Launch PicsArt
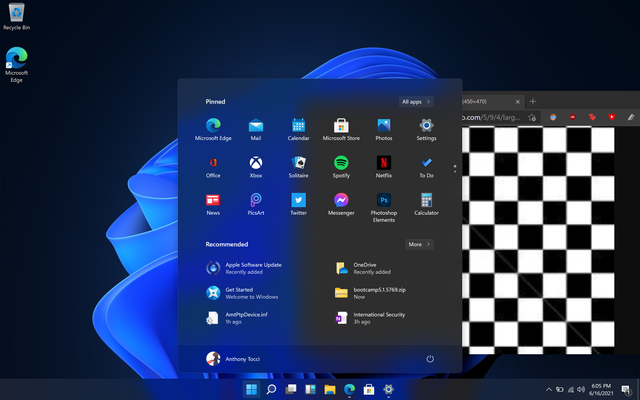 (x=256, y=204)
